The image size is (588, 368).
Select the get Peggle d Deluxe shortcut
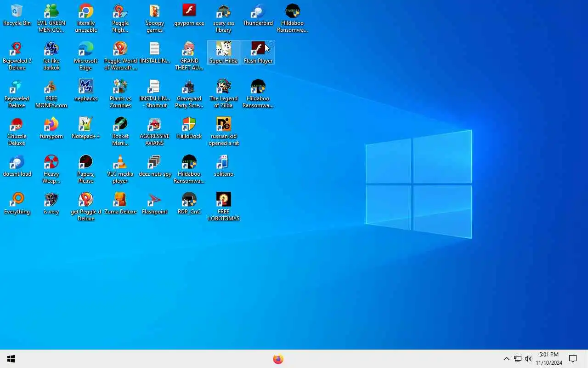click(x=86, y=207)
